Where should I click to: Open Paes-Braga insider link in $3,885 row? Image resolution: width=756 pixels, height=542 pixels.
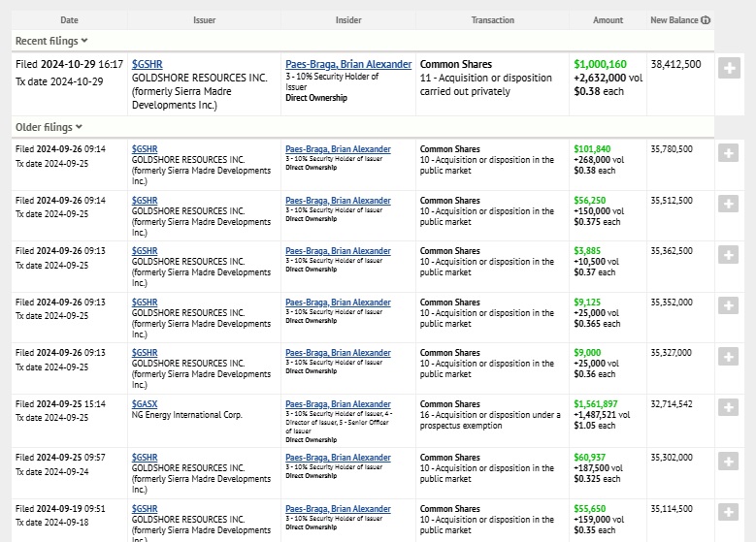(338, 251)
